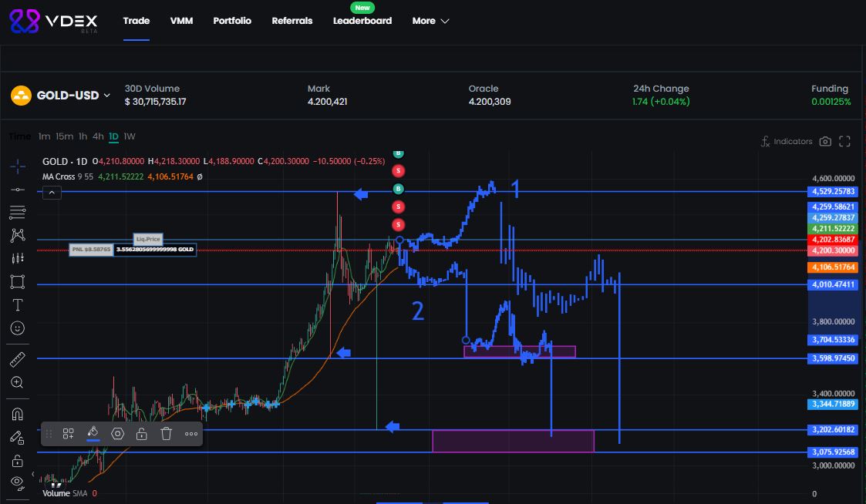Go to the Portfolio page
The image size is (866, 504).
click(x=232, y=21)
